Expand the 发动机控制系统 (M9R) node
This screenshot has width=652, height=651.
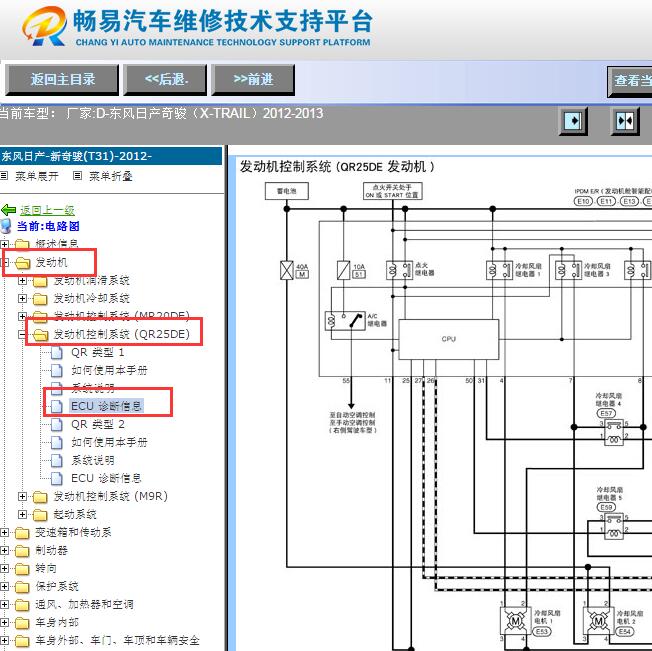tap(22, 496)
